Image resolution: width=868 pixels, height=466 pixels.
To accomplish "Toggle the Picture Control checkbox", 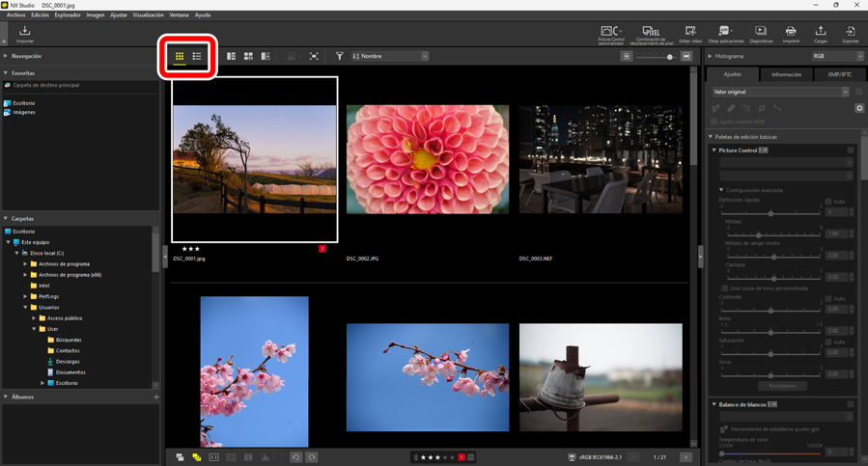I will tap(851, 151).
